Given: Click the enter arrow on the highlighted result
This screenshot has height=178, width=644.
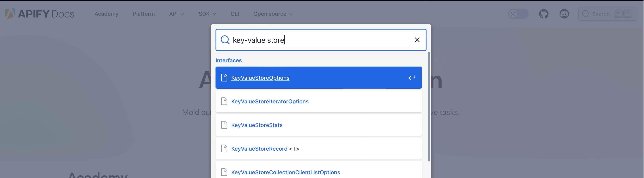Looking at the screenshot, I should click(x=412, y=78).
